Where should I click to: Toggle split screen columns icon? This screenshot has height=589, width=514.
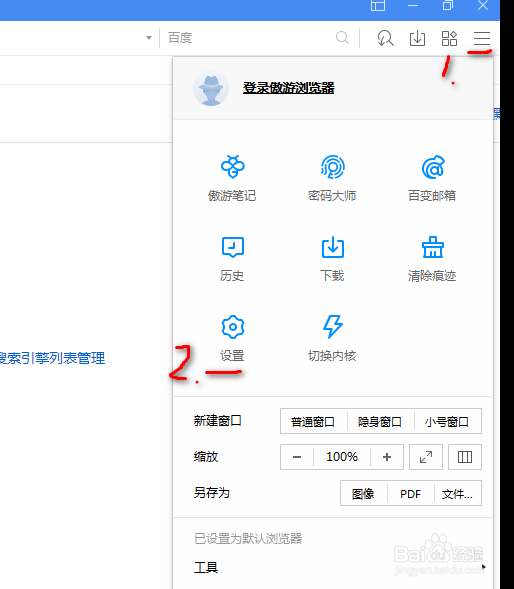point(465,457)
